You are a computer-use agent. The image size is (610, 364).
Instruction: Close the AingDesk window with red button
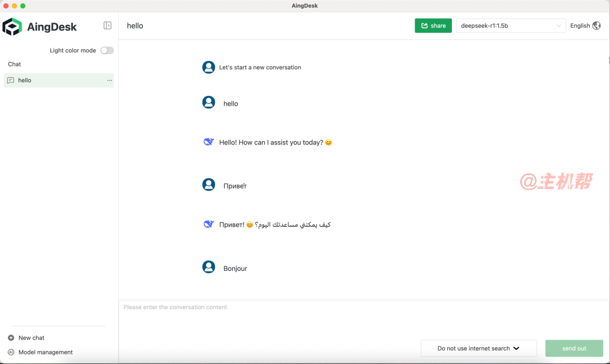pos(6,6)
